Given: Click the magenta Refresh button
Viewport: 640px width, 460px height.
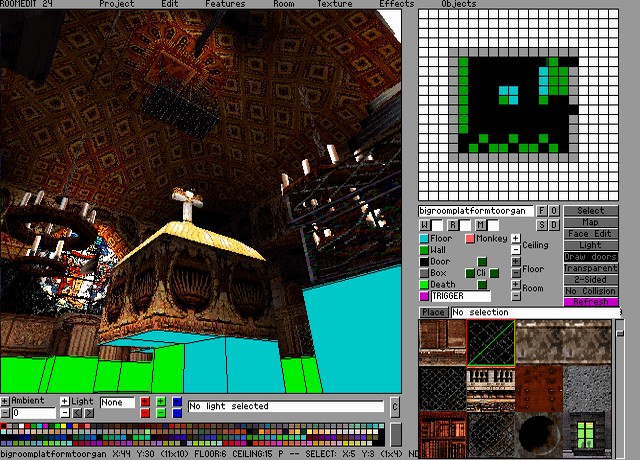Looking at the screenshot, I should point(591,302).
